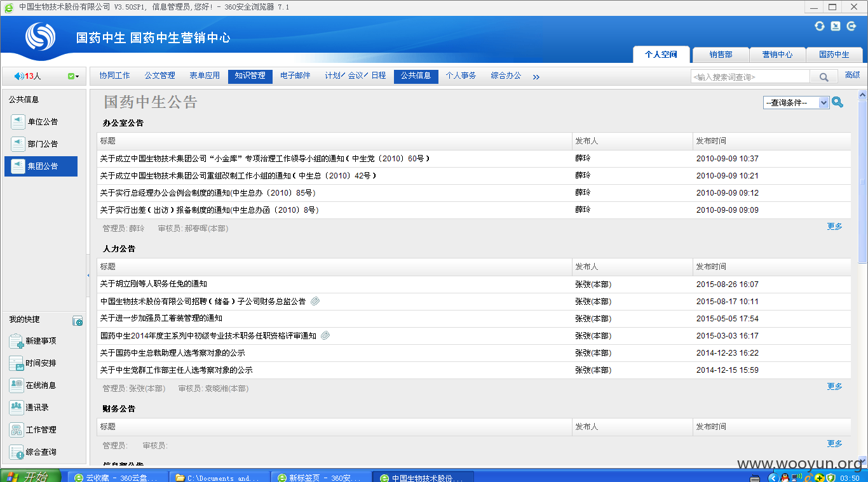Click the 高级 advanced search link
868x482 pixels.
(x=852, y=75)
